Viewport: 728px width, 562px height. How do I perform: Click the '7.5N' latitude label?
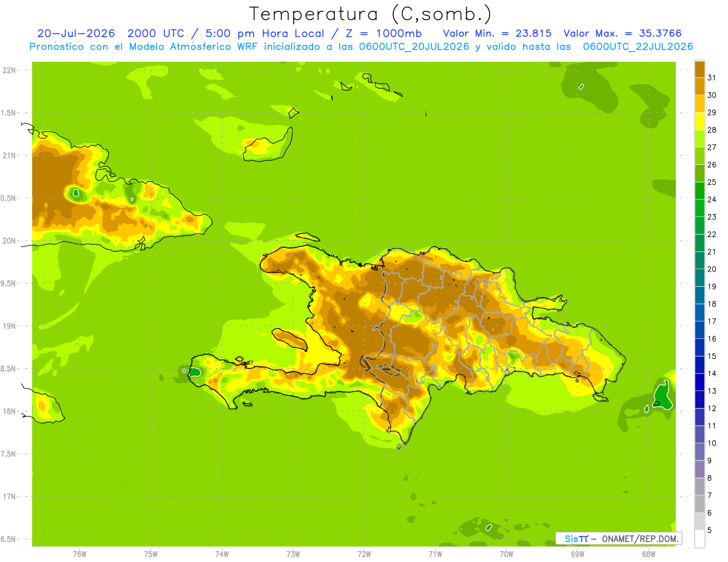coord(9,453)
